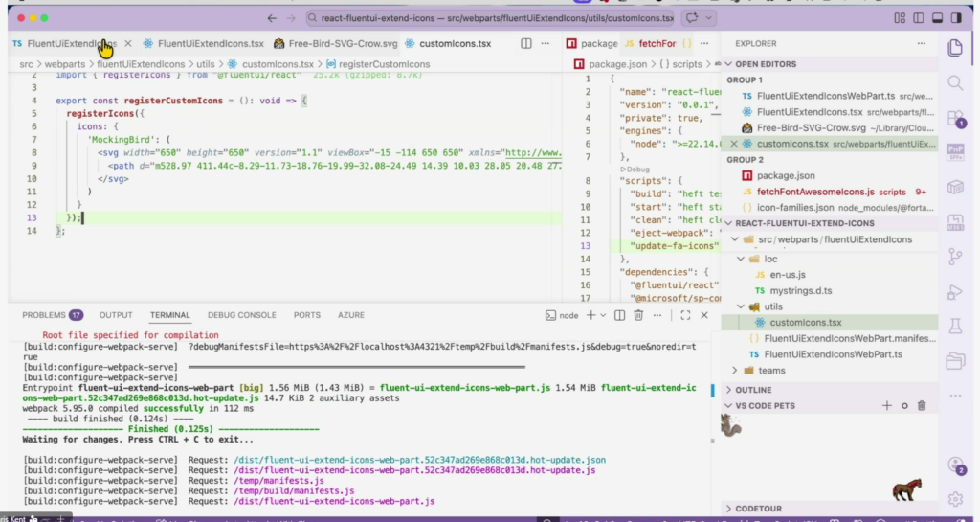Viewport: 980px width, 522px height.
Task: Switch to the DEBUG CONSOLE panel tab
Action: tap(241, 314)
